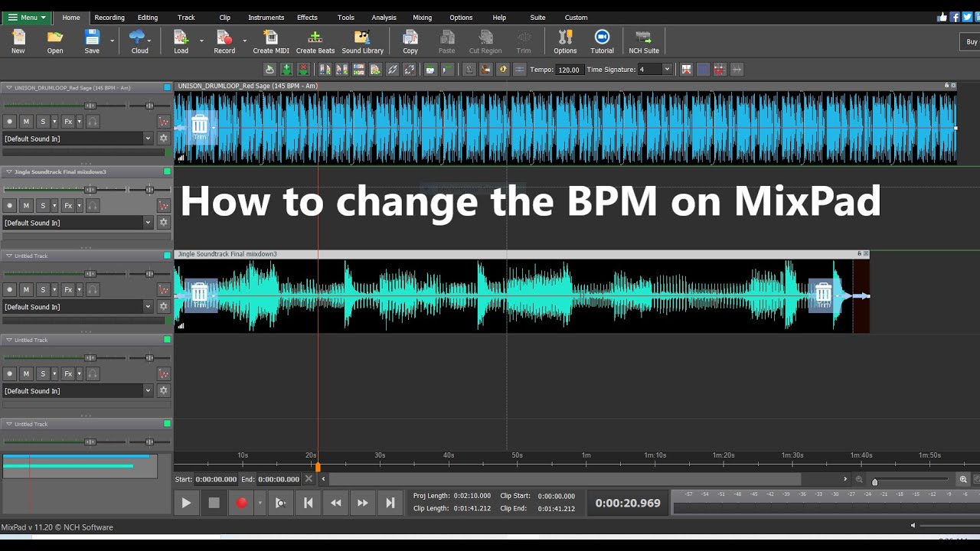Image resolution: width=980 pixels, height=551 pixels.
Task: Click right-side Trim icon on Jingle Soundtrack clip
Action: [x=823, y=295]
